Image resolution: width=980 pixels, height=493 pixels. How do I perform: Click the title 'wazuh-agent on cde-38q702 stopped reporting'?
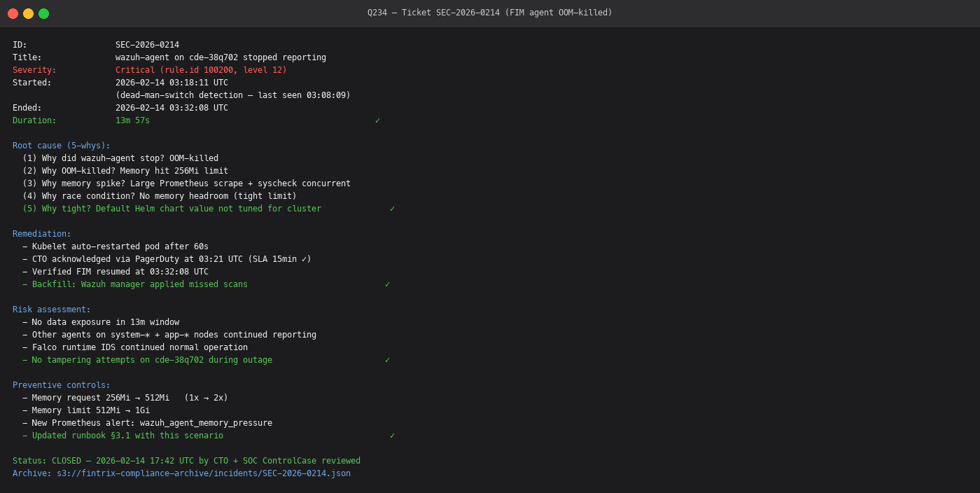point(220,57)
